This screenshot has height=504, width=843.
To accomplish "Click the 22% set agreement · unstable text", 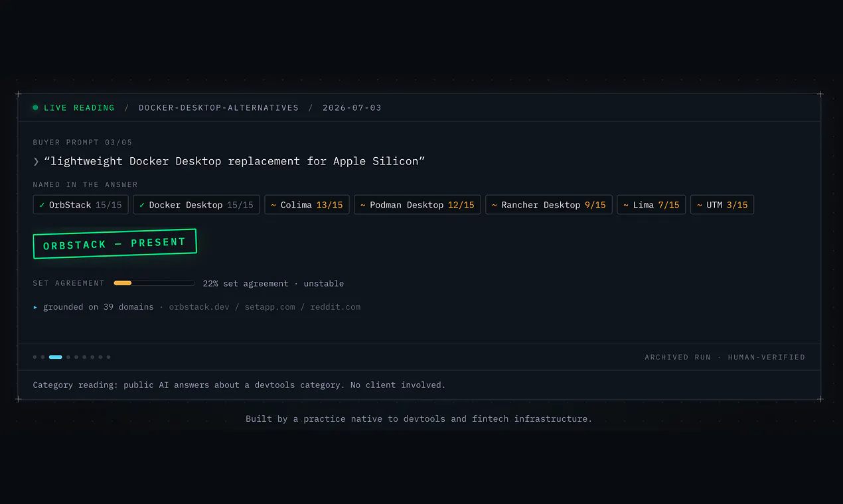I will pos(273,283).
